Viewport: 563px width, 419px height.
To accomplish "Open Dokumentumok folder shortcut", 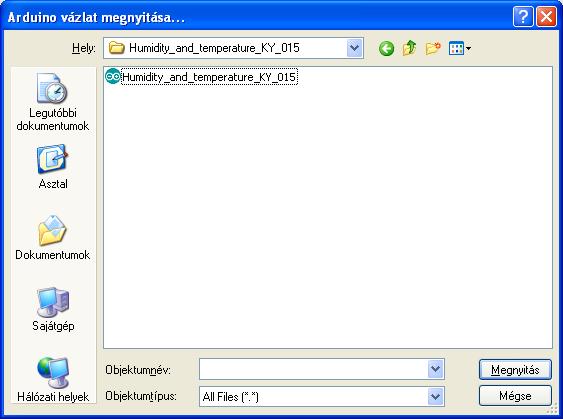I will [x=53, y=238].
